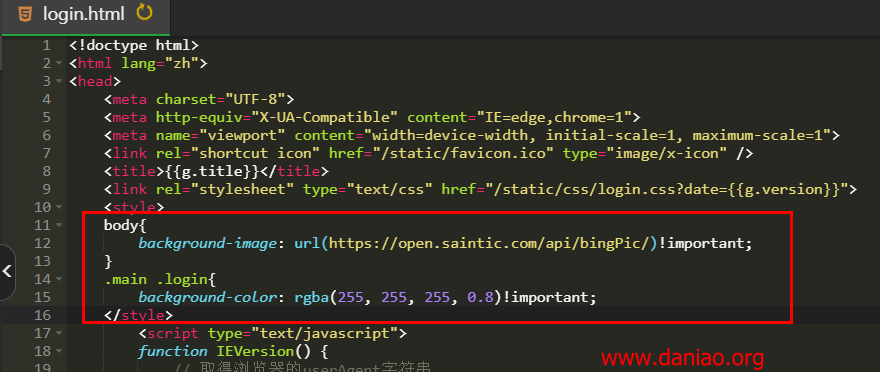Collapse the IEVersion function fold on line 18
880x372 pixels.
click(59, 351)
